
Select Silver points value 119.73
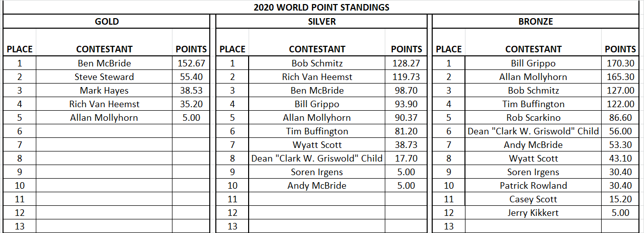pos(406,77)
